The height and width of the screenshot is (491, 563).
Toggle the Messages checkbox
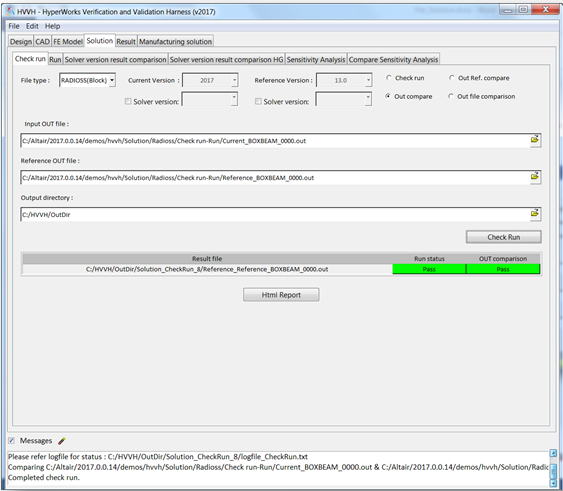(x=11, y=440)
